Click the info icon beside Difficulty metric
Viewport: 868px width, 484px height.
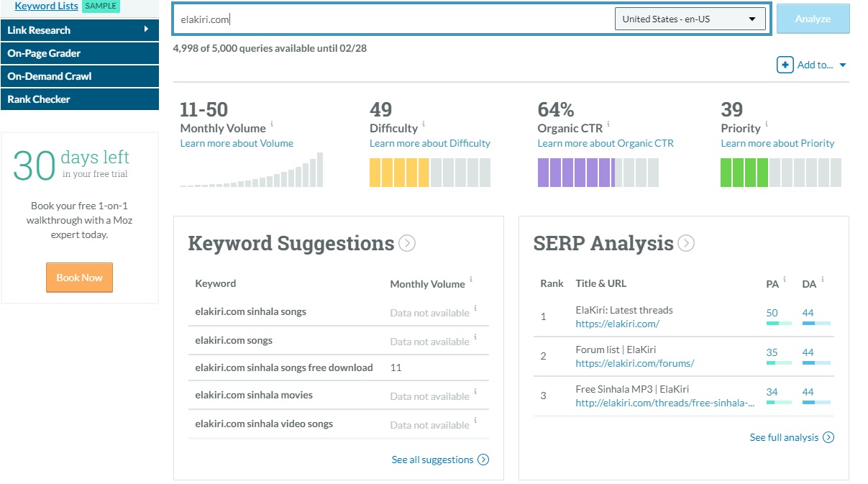(424, 124)
